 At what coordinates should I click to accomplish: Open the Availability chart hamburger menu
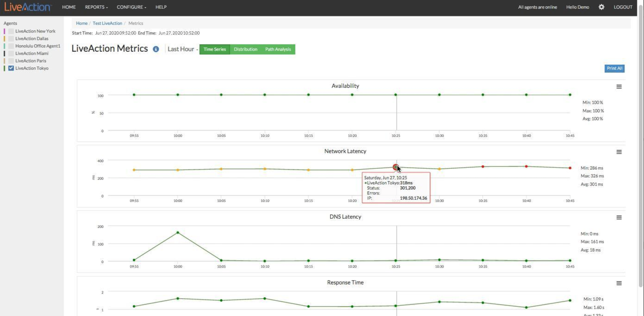tap(619, 87)
